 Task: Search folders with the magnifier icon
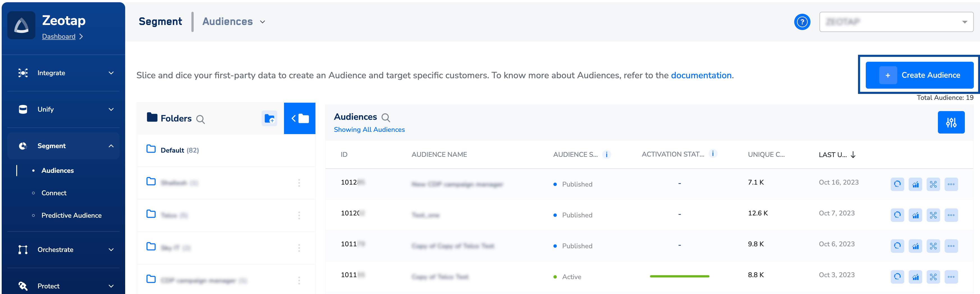[x=200, y=120]
